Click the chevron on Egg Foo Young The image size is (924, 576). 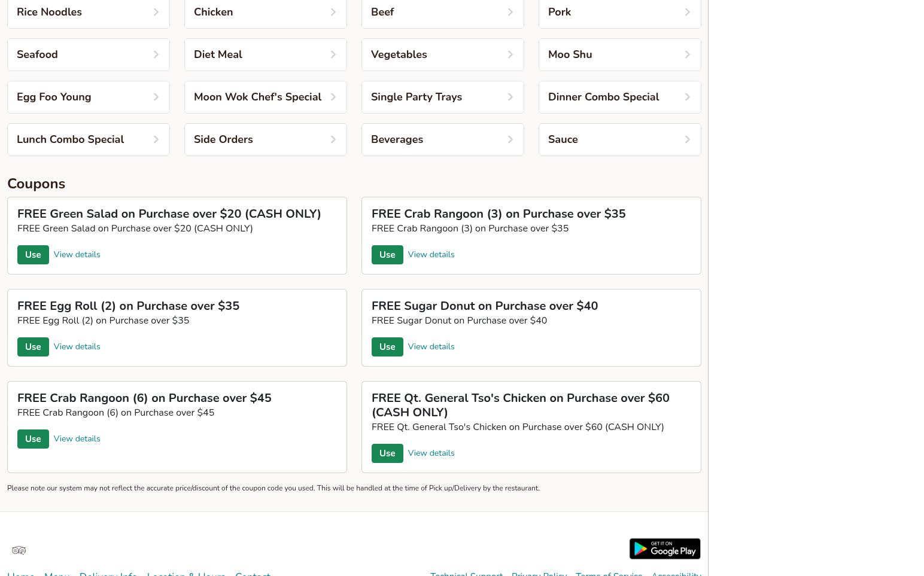point(156,97)
